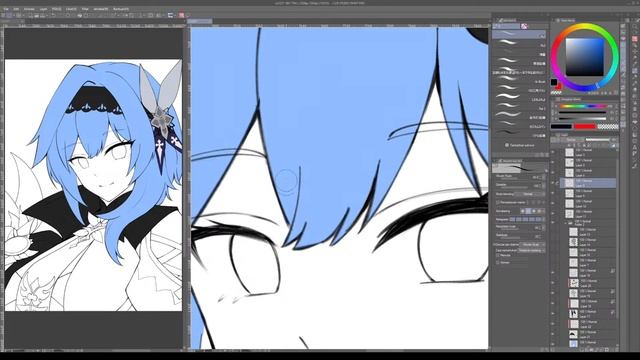The height and width of the screenshot is (360, 640).
Task: Toggle visibility of the folder layer
Action: click(x=553, y=223)
